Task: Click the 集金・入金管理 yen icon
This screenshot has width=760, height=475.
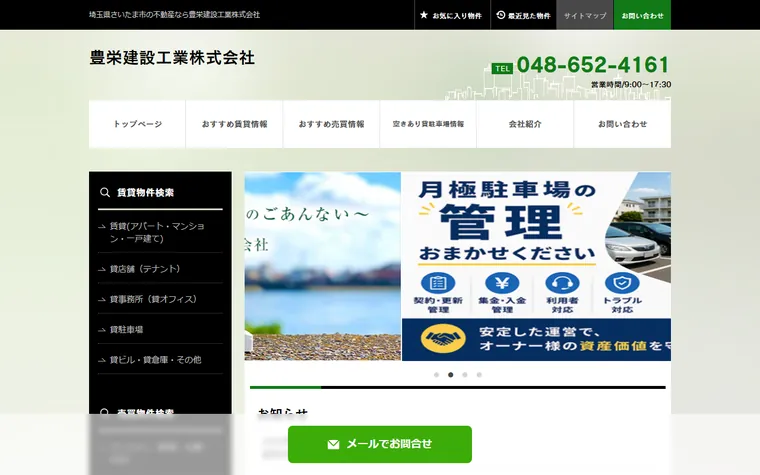Action: (x=502, y=283)
